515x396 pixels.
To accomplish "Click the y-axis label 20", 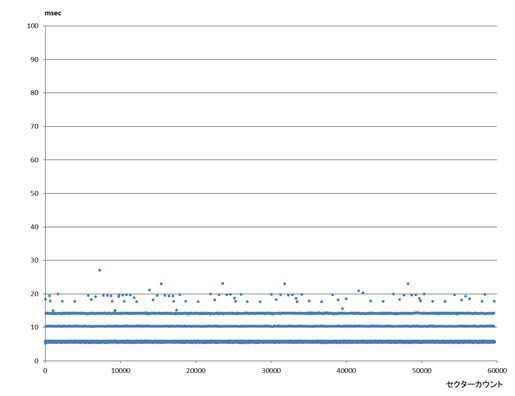I will (34, 294).
